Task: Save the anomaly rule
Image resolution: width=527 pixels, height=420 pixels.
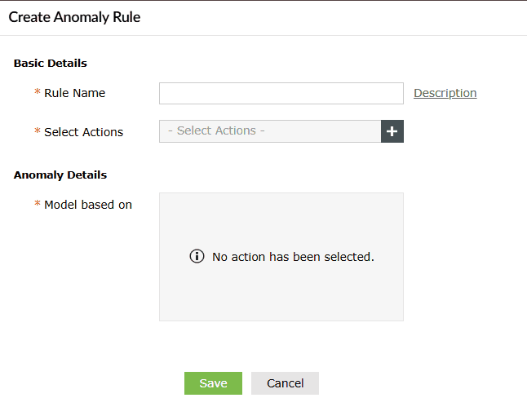Action: (x=213, y=383)
